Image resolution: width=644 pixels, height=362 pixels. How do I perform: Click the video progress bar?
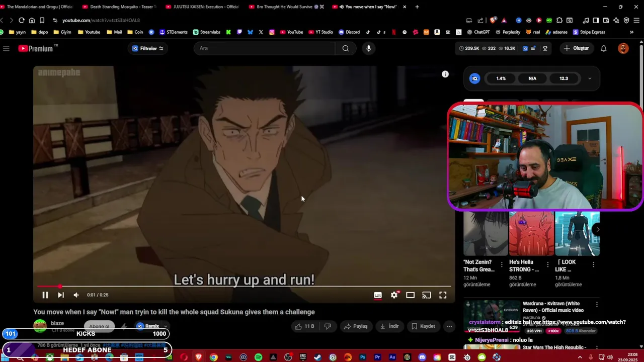click(x=244, y=287)
